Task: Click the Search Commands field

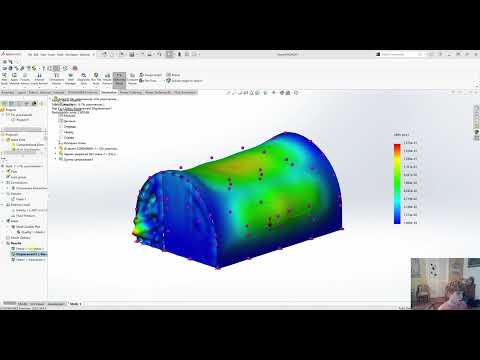Action: (399, 54)
